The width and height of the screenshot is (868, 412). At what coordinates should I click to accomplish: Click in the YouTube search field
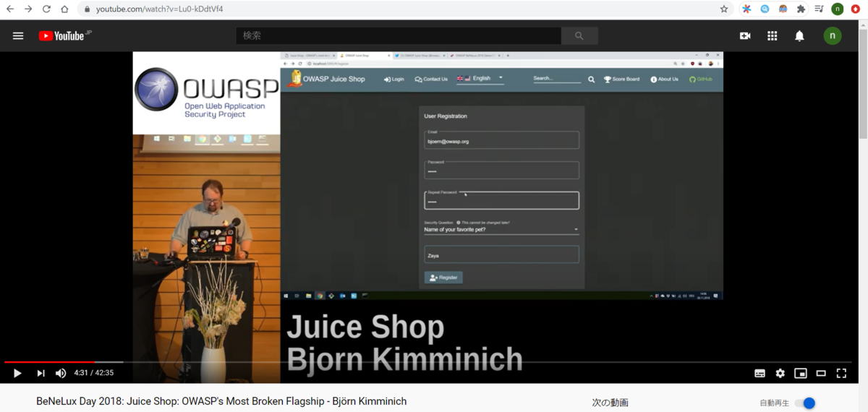click(399, 35)
